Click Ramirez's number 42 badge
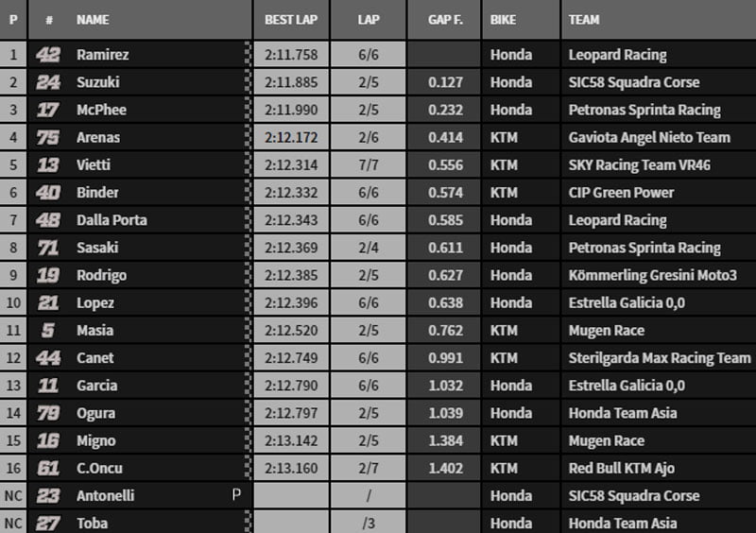 pyautogui.click(x=47, y=55)
